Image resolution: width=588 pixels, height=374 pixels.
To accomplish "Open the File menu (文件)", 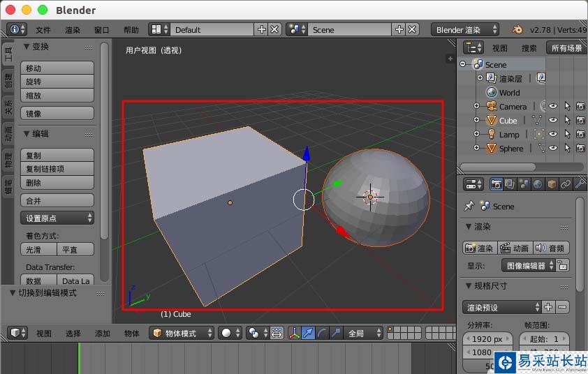I will pyautogui.click(x=43, y=30).
